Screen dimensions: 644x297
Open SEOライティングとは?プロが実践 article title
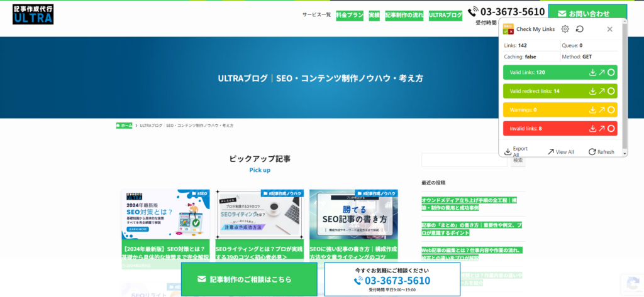(260, 252)
